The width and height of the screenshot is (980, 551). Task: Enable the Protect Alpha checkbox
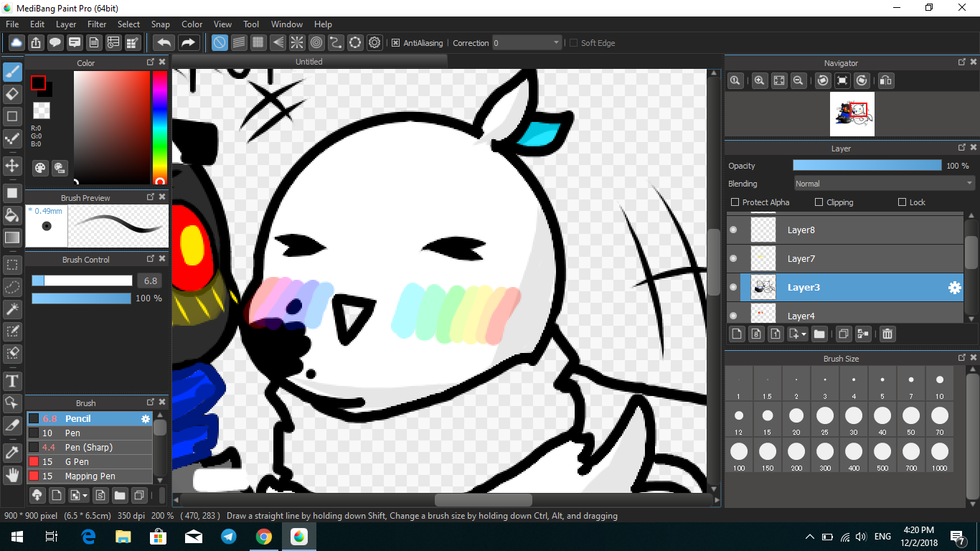click(735, 202)
